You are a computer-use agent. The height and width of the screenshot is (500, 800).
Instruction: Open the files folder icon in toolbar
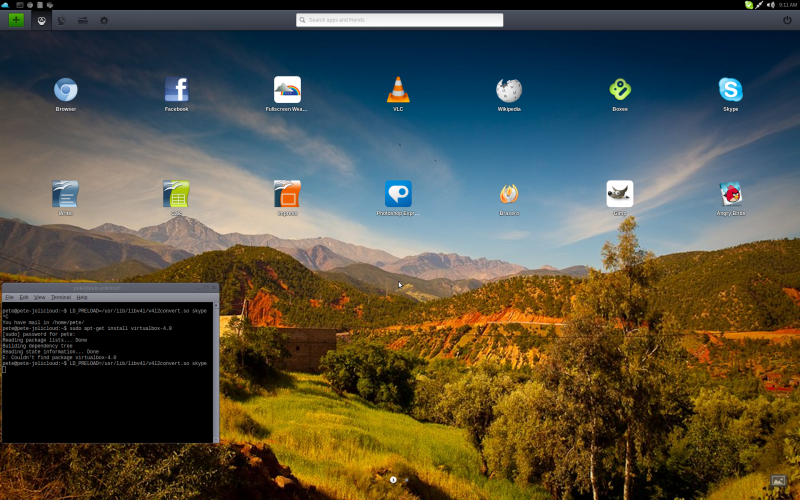click(83, 20)
